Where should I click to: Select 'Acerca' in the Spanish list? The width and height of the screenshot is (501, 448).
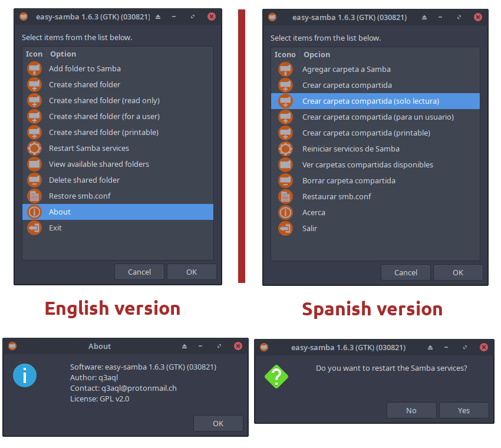tap(375, 212)
